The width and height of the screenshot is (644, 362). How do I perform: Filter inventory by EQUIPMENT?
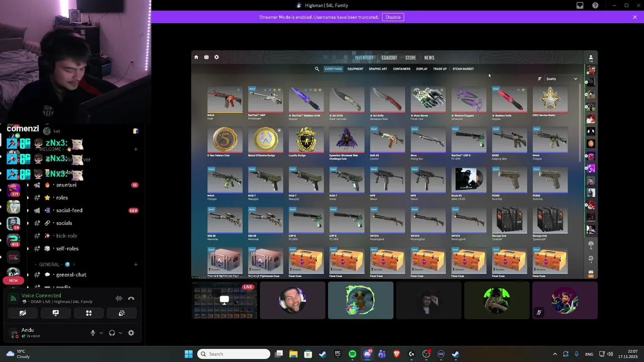[355, 69]
